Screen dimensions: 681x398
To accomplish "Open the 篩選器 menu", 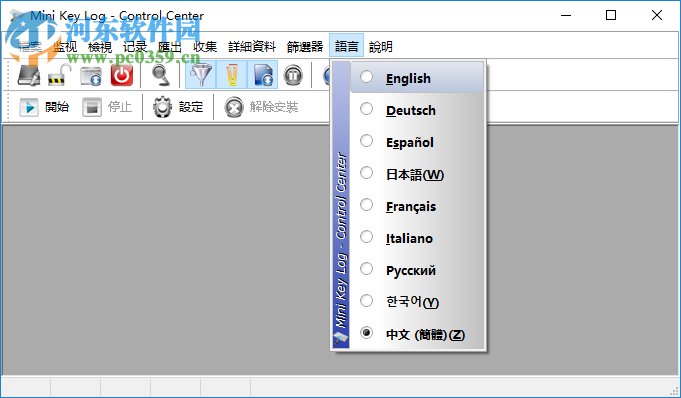I will point(305,46).
